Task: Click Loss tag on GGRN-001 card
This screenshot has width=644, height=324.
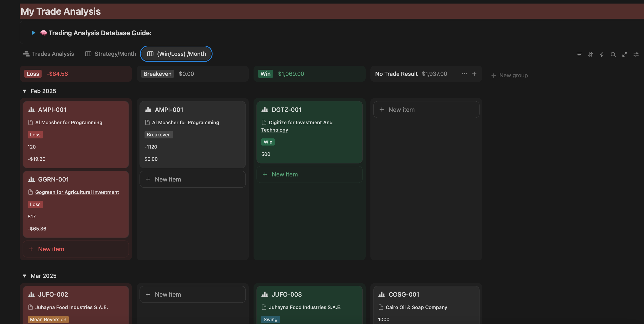Action: (x=35, y=204)
